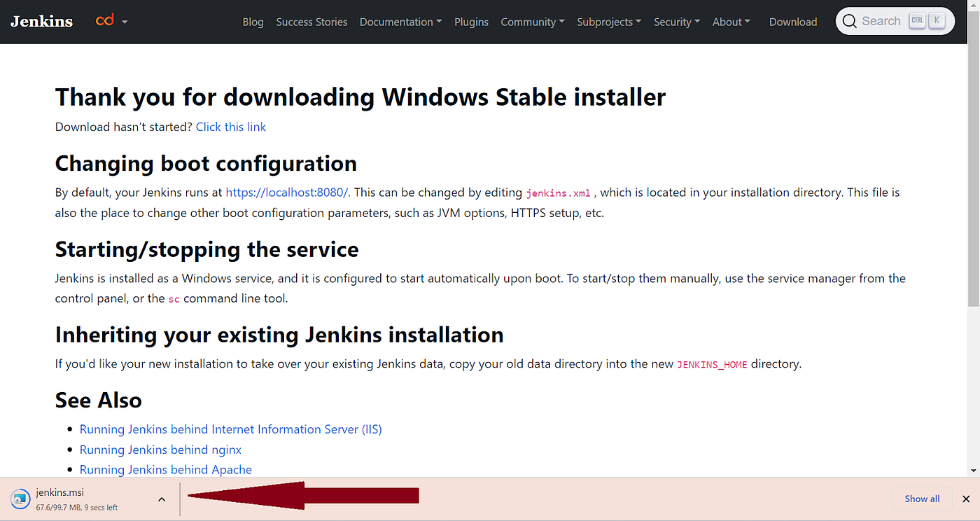Click the Jenkins logo

pyautogui.click(x=41, y=21)
